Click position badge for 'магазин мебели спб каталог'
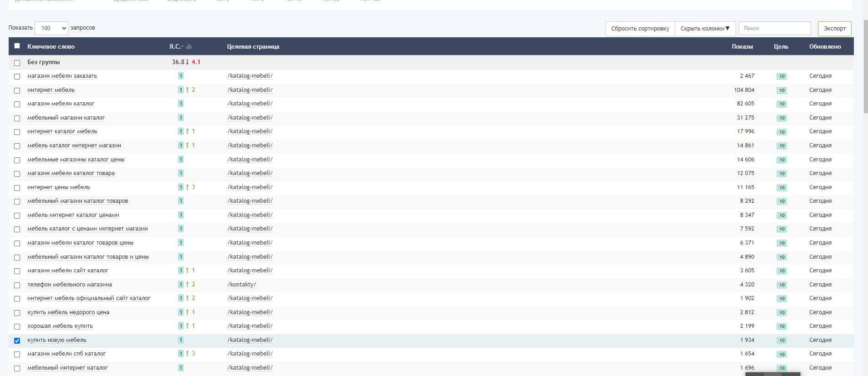The image size is (868, 376). [x=181, y=354]
